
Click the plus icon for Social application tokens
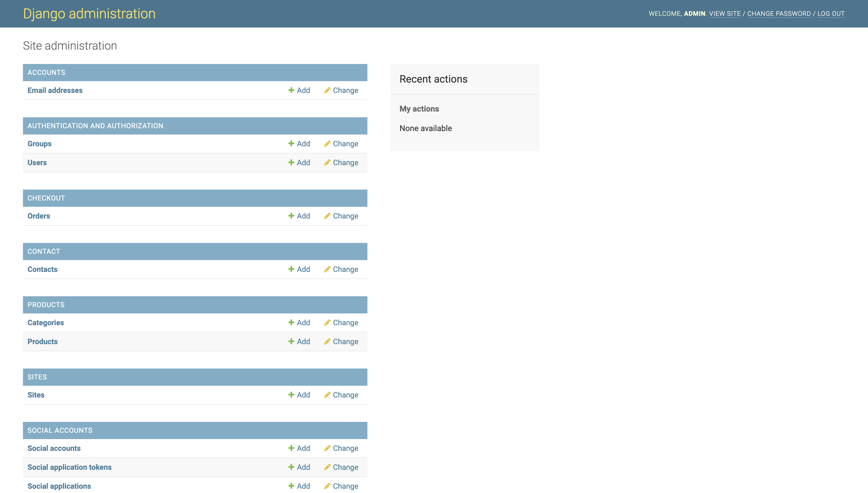[291, 467]
